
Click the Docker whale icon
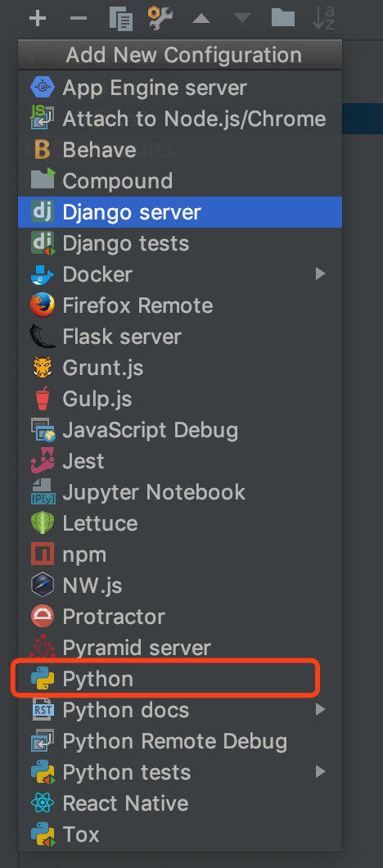(x=43, y=274)
